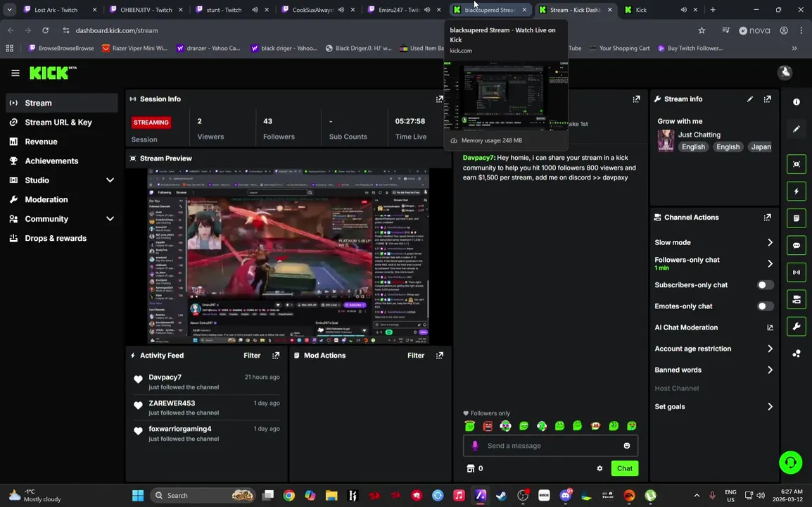The image size is (812, 507).
Task: Expand the Community menu chevron
Action: [x=110, y=219]
